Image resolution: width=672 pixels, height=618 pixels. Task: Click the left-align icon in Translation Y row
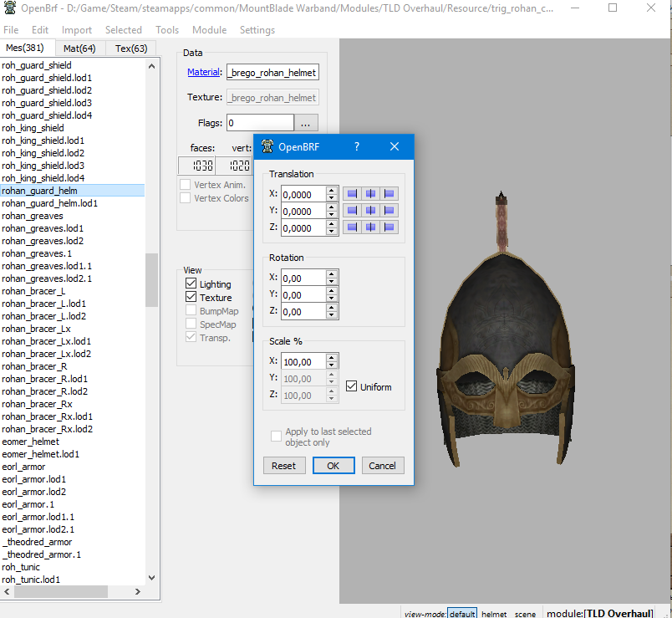click(x=352, y=211)
